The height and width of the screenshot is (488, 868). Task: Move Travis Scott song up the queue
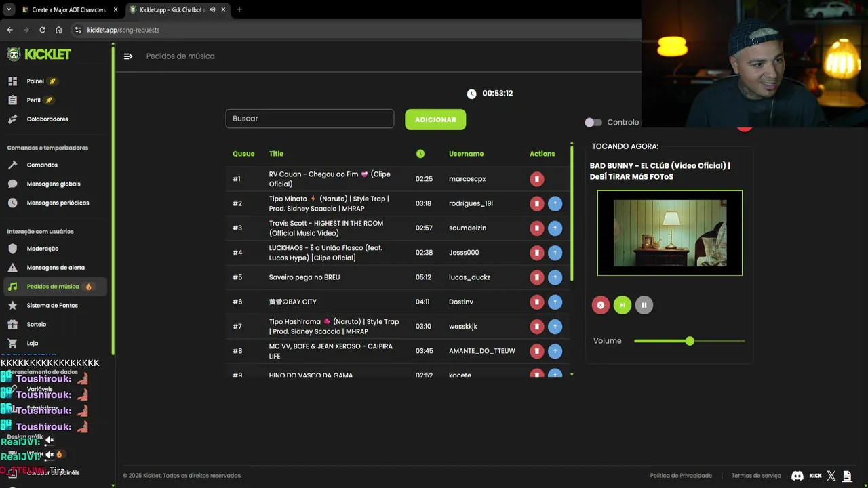point(555,228)
